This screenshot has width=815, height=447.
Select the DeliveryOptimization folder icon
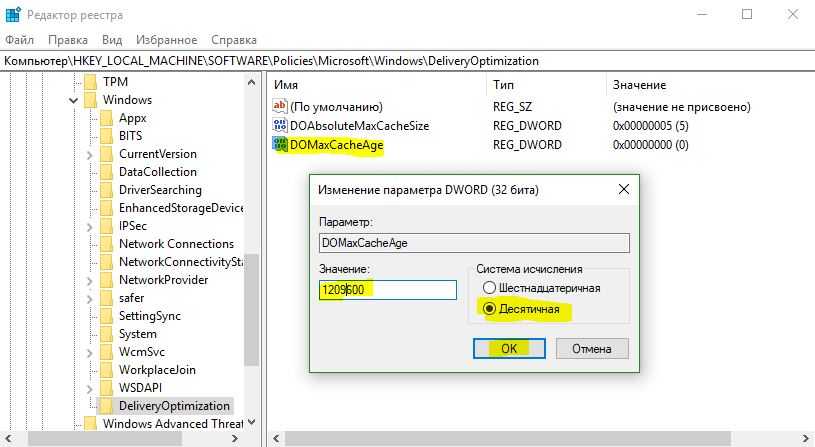pos(107,406)
